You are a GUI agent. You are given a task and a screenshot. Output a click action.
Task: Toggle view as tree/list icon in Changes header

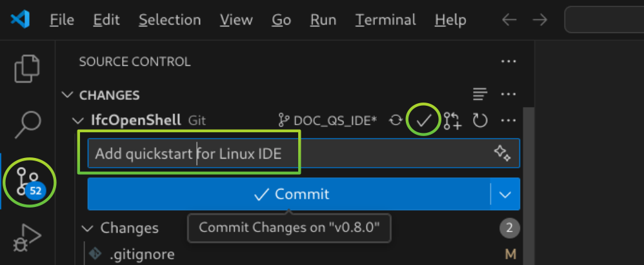pos(479,94)
